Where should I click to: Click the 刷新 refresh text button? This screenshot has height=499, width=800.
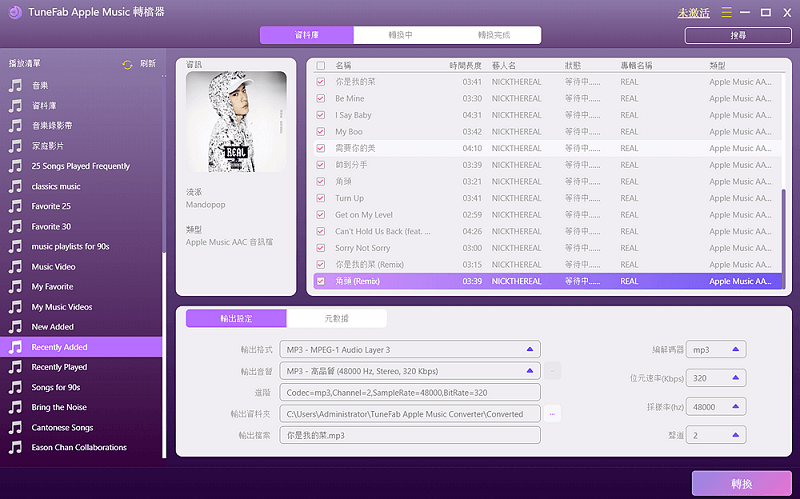148,64
